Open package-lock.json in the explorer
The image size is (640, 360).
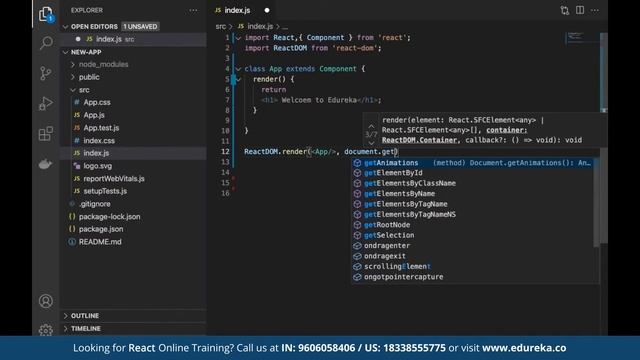pos(134,217)
